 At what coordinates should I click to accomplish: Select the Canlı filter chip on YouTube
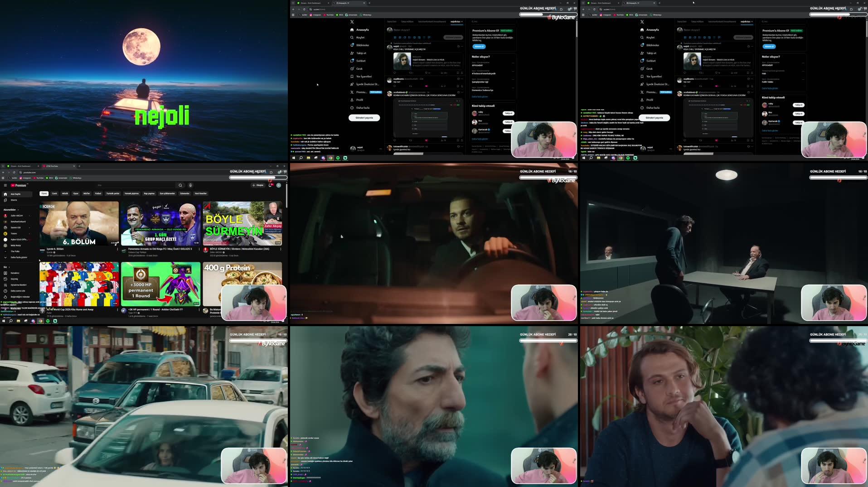pyautogui.click(x=54, y=193)
